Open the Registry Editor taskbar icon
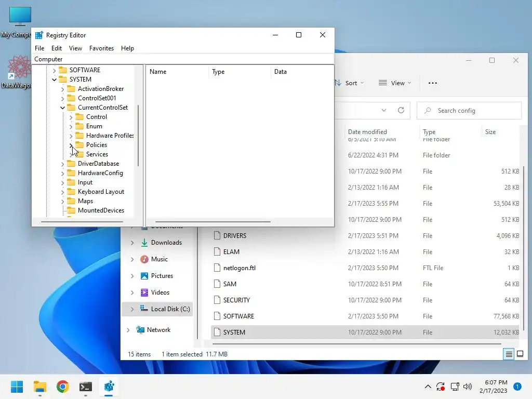The height and width of the screenshot is (399, 532). pyautogui.click(x=109, y=387)
